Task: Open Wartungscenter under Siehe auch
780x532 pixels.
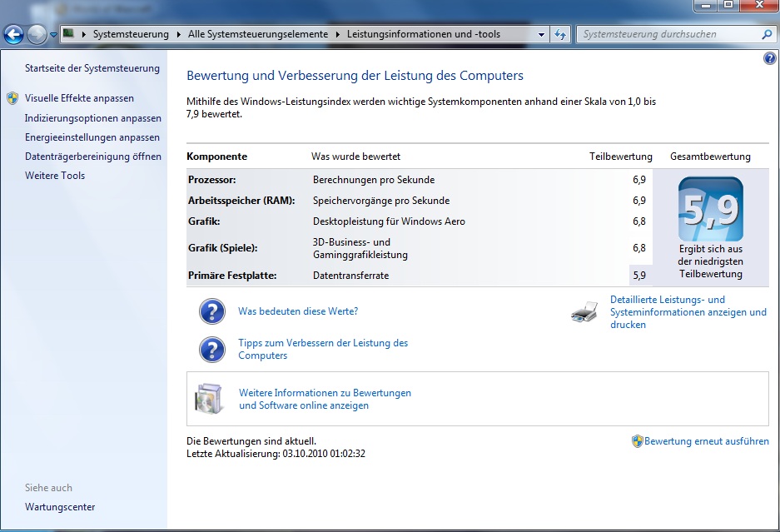Action: tap(60, 507)
